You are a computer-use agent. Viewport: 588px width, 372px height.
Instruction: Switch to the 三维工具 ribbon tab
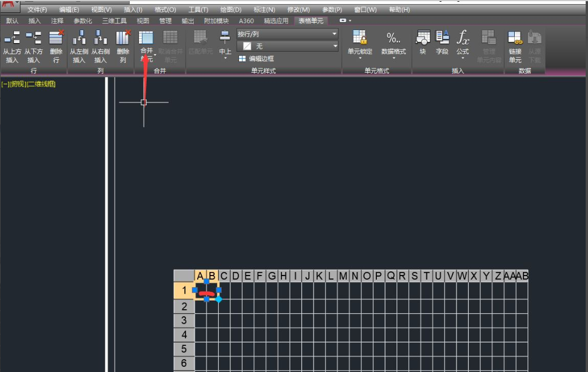coord(115,21)
